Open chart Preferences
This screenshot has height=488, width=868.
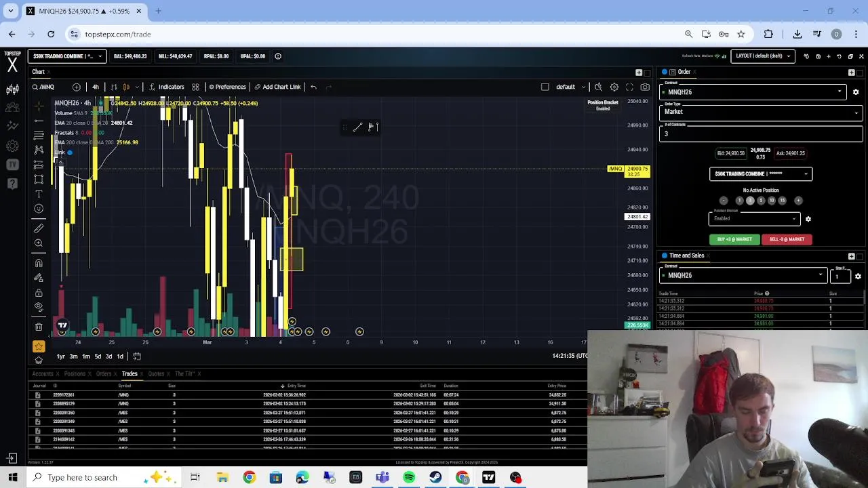(227, 87)
